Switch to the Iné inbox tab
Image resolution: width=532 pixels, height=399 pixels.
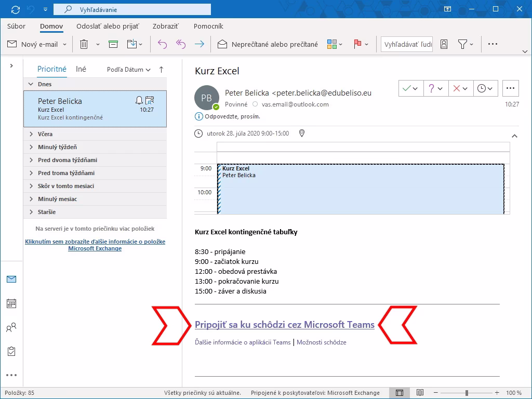tap(81, 69)
